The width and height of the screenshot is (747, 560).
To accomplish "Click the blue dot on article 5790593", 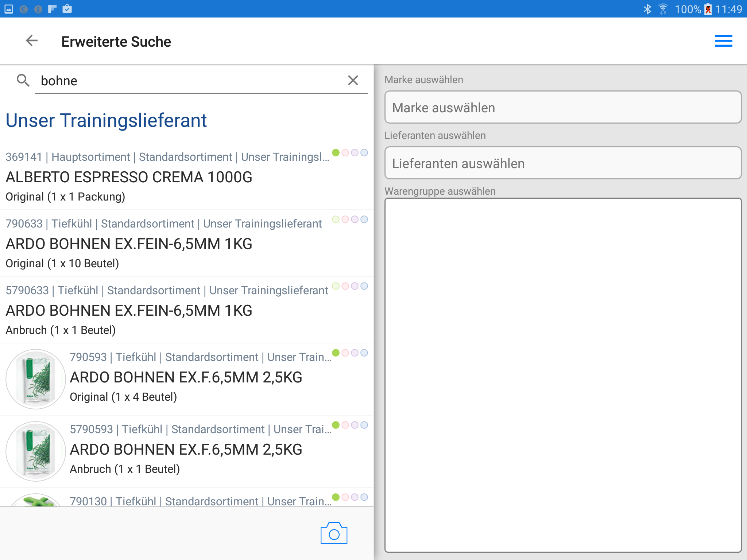I will pos(364,425).
